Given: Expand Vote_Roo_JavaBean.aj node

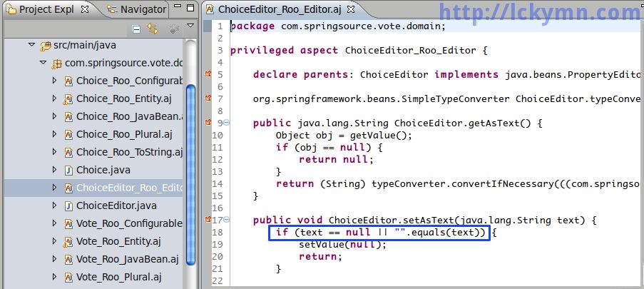Looking at the screenshot, I should pos(55,259).
